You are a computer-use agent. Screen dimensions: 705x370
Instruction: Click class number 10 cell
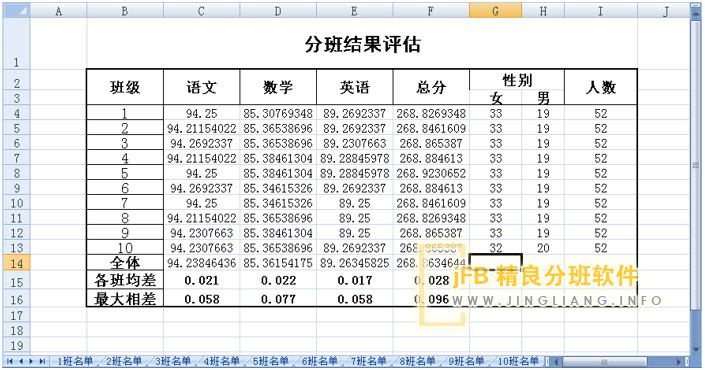(x=125, y=248)
